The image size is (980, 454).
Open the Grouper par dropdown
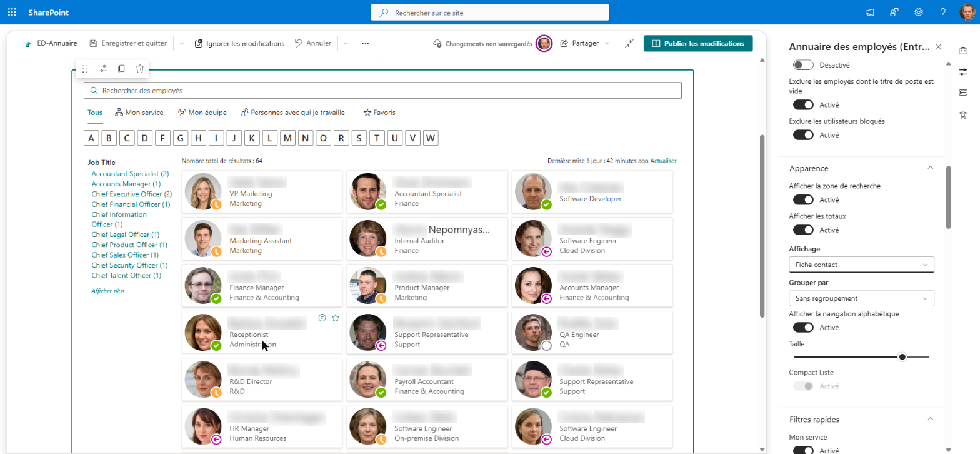tap(861, 298)
